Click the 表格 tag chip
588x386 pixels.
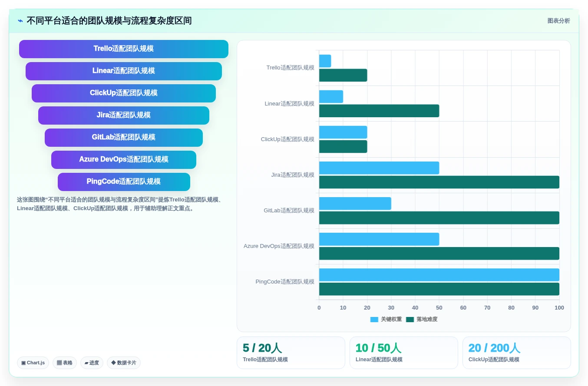click(65, 363)
